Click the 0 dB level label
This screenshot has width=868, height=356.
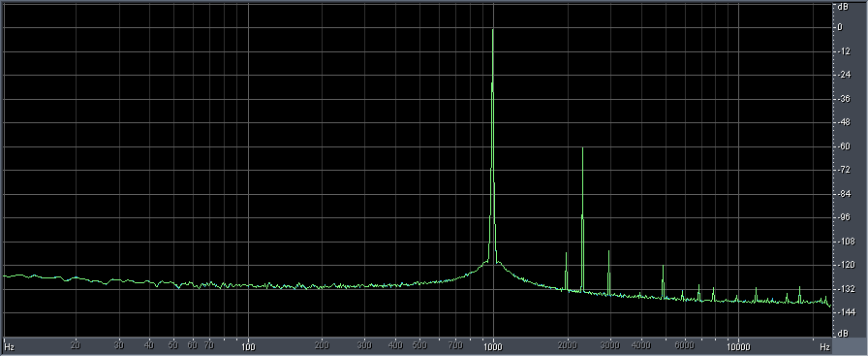tap(840, 27)
